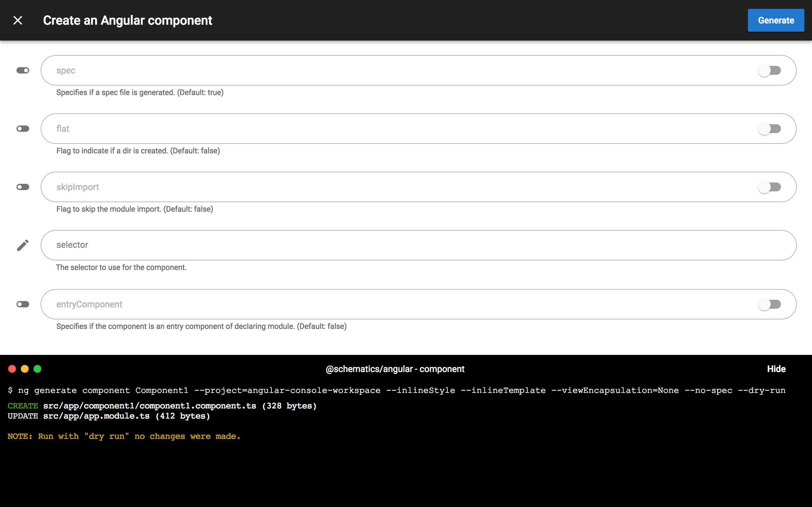Screen dimensions: 812x507
Task: Click the pencil icon beside selector
Action: click(x=23, y=245)
